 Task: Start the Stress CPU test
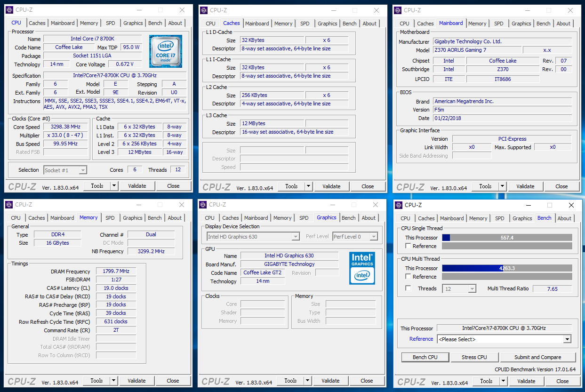click(474, 357)
